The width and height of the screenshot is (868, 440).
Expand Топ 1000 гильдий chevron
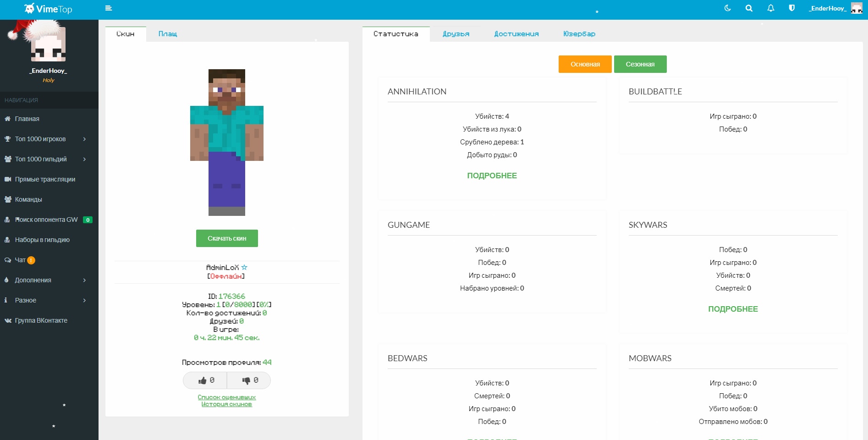[x=85, y=159]
